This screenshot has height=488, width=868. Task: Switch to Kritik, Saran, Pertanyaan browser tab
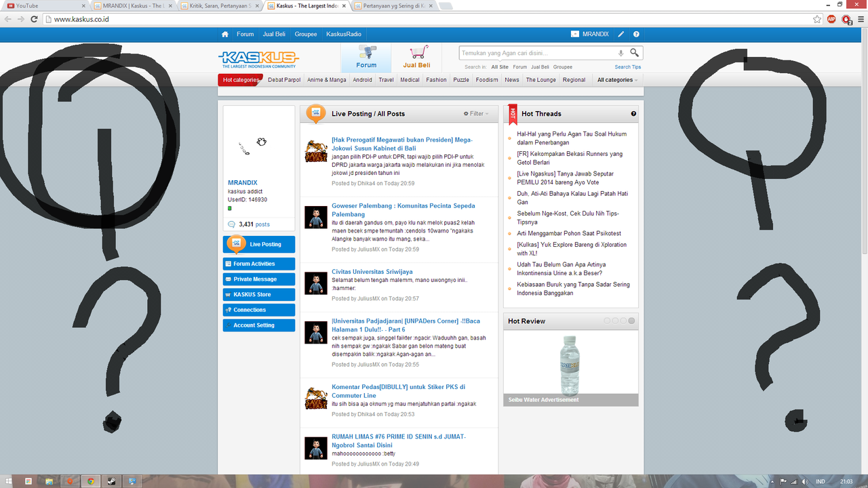(x=220, y=5)
